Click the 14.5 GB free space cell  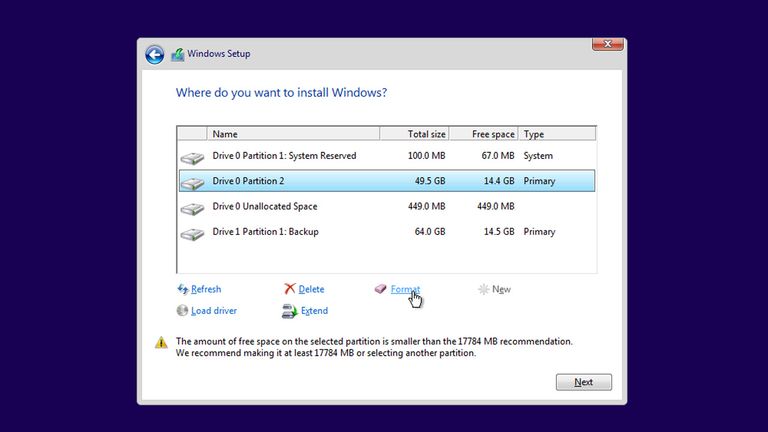[499, 232]
